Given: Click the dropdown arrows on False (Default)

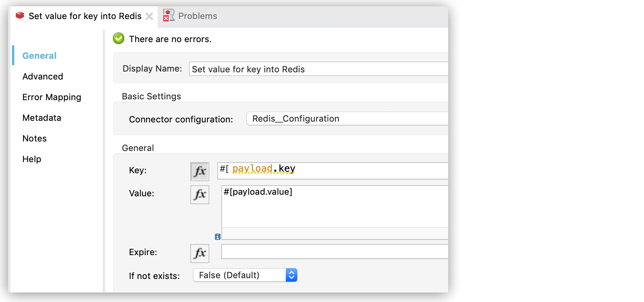Looking at the screenshot, I should [291, 275].
